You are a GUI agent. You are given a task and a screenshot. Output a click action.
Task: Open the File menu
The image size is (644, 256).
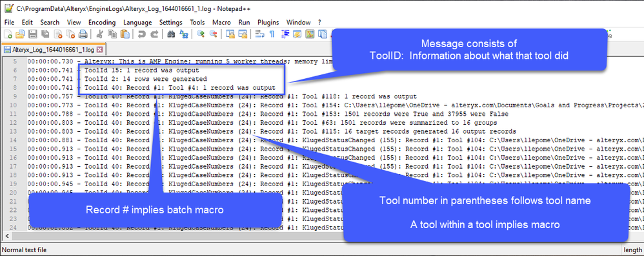[x=9, y=22]
